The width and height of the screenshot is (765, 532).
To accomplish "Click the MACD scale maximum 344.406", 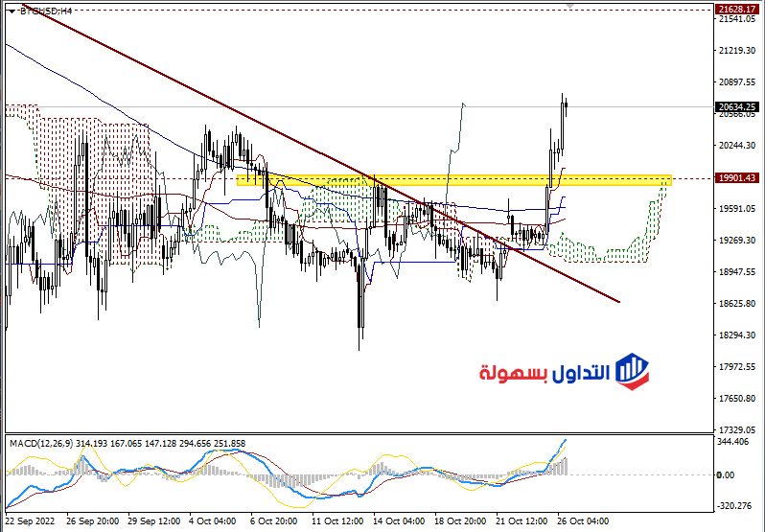I will [733, 442].
